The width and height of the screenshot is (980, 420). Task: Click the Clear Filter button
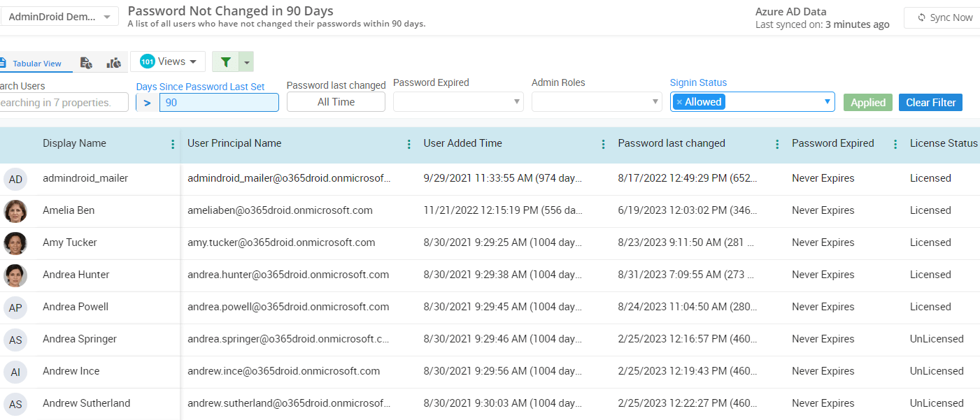pyautogui.click(x=930, y=102)
